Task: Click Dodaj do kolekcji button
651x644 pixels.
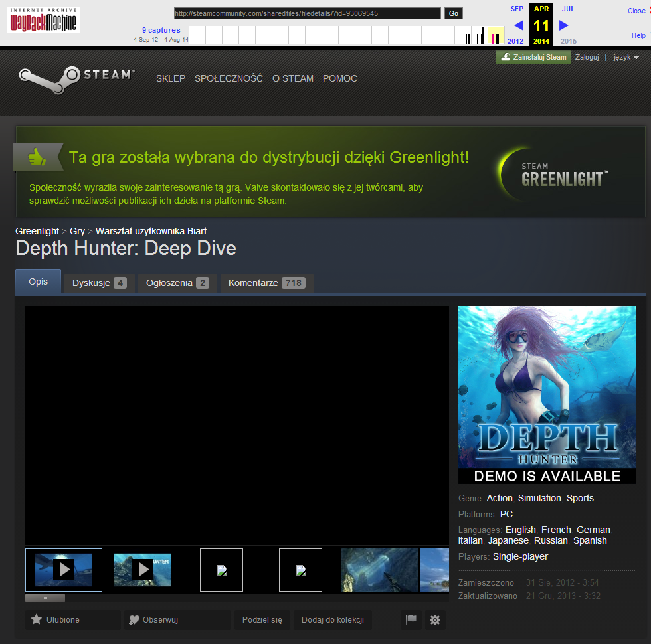Action: (333, 620)
